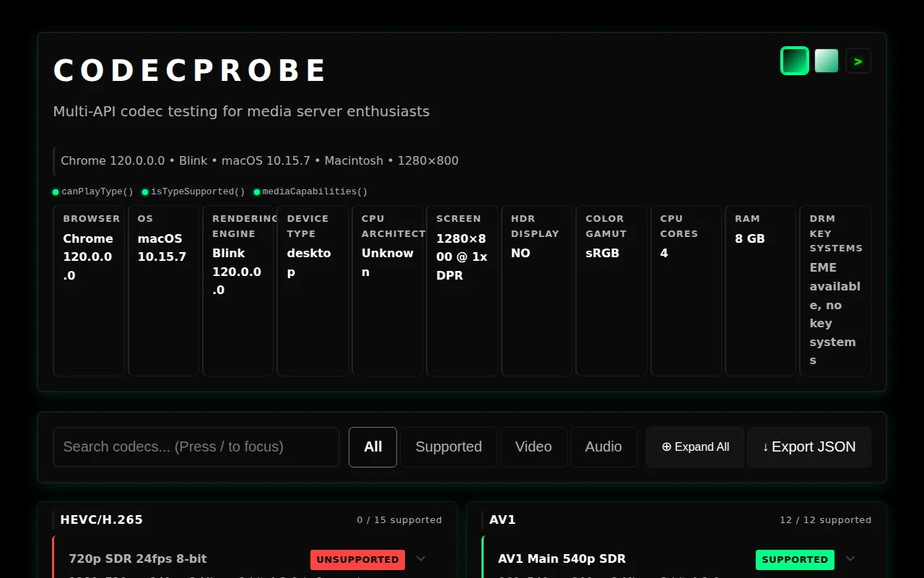Click the UNSUPPORTED badge on 720p SDR
The height and width of the screenshot is (578, 924).
coord(357,559)
